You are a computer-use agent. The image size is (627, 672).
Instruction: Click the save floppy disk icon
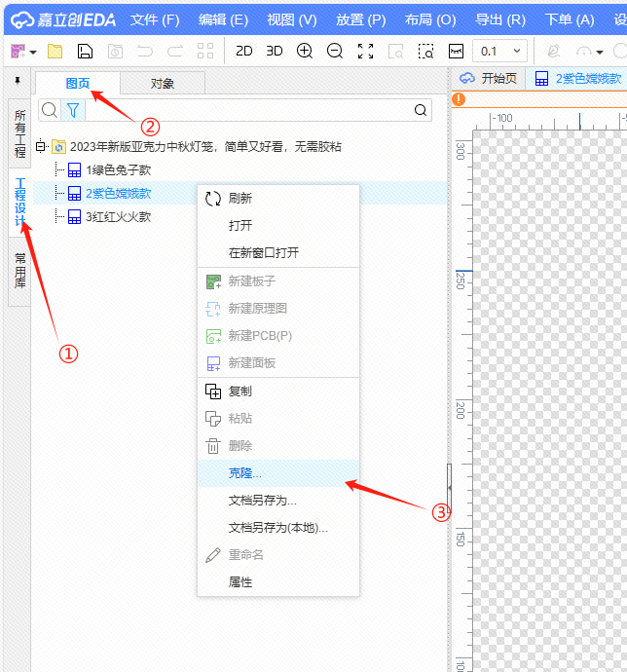click(85, 51)
